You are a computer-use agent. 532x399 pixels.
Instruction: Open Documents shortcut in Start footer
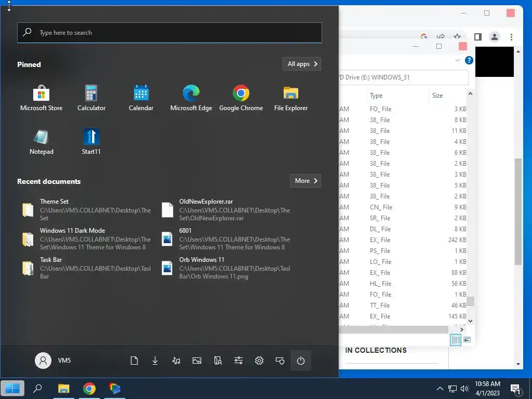point(135,361)
